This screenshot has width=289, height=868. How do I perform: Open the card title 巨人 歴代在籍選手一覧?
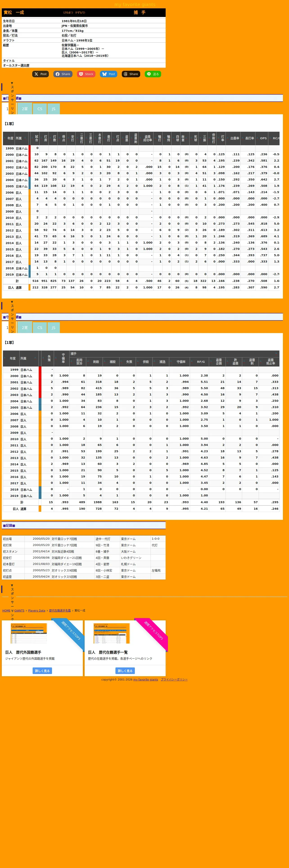pyautogui.click(x=108, y=652)
